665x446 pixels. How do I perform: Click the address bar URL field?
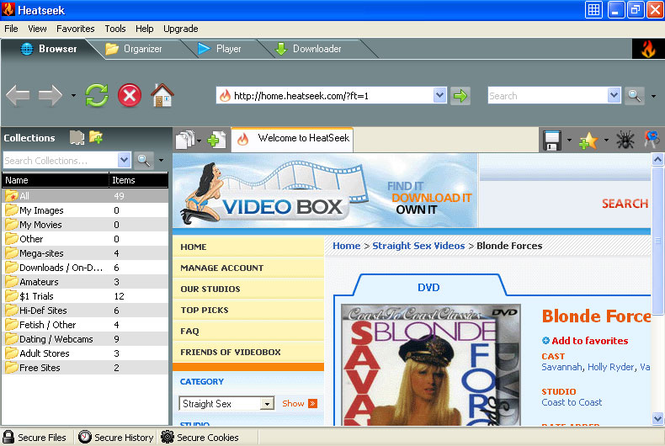(x=325, y=96)
